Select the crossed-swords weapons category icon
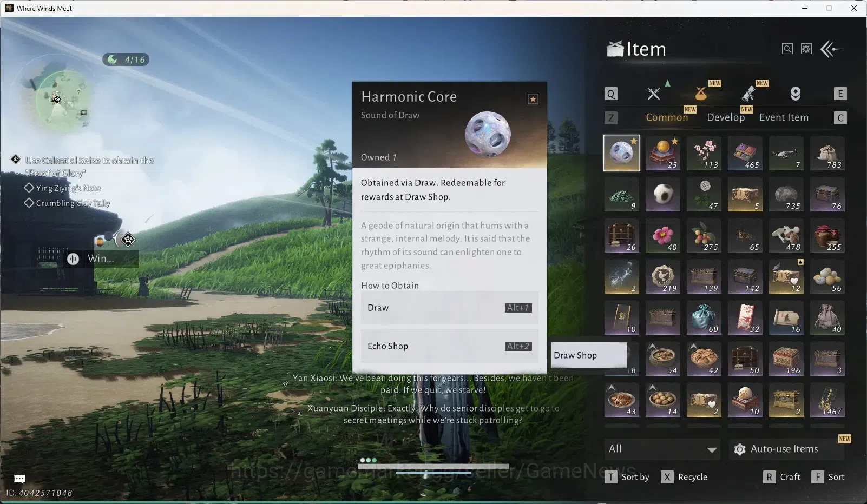This screenshot has height=504, width=867. pos(654,94)
